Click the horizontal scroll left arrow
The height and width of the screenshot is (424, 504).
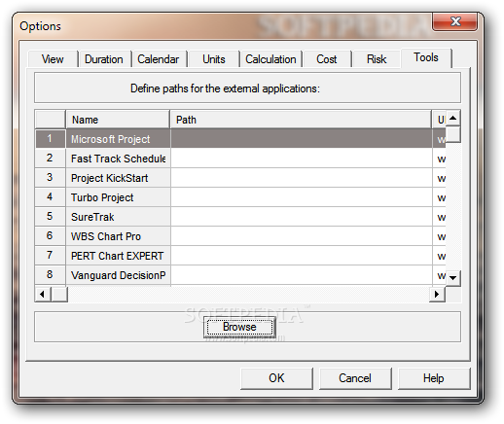43,295
